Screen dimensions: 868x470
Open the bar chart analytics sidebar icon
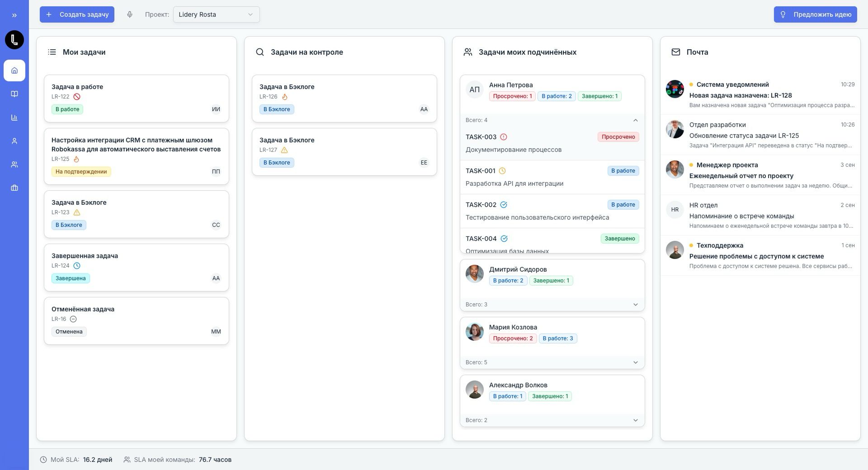pyautogui.click(x=14, y=117)
